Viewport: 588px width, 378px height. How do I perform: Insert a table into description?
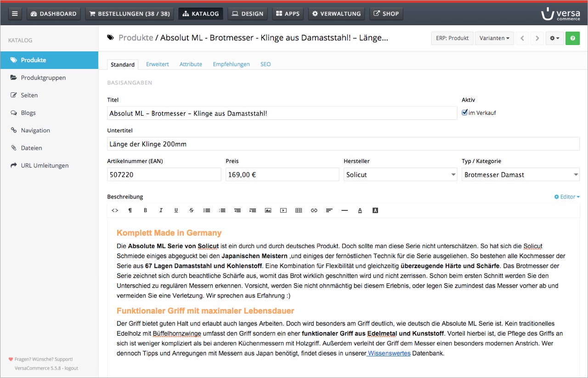tap(299, 210)
